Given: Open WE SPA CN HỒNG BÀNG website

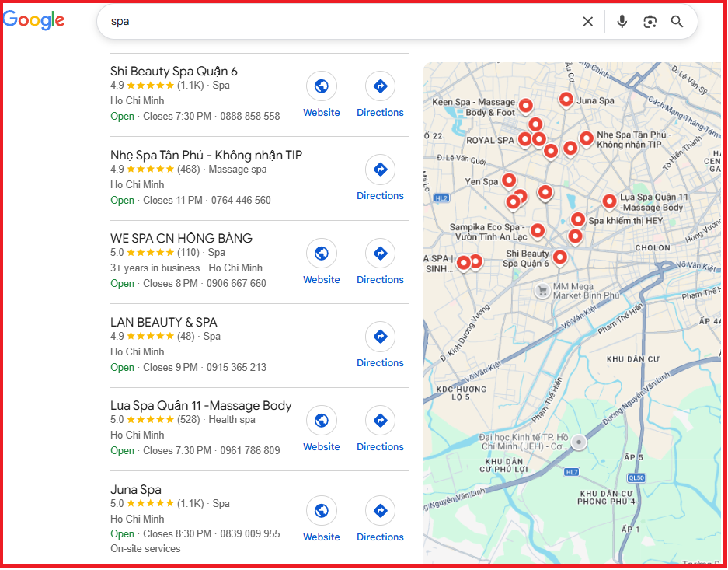Looking at the screenshot, I should (321, 254).
